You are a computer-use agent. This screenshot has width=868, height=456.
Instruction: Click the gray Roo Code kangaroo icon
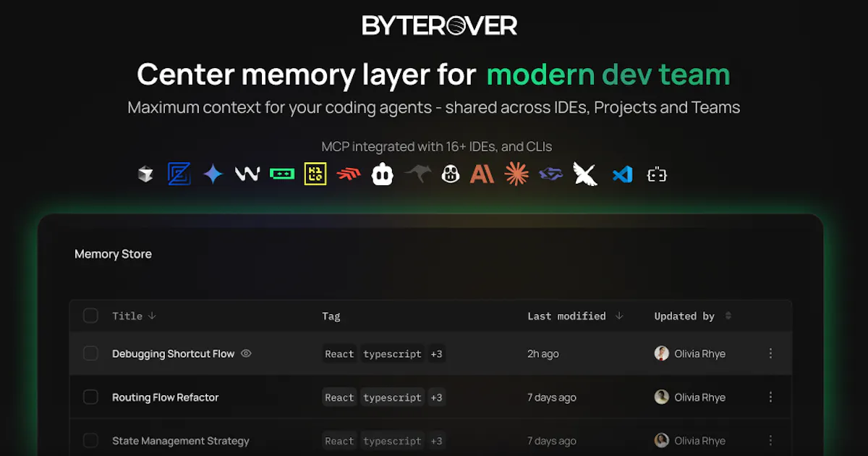coord(417,174)
